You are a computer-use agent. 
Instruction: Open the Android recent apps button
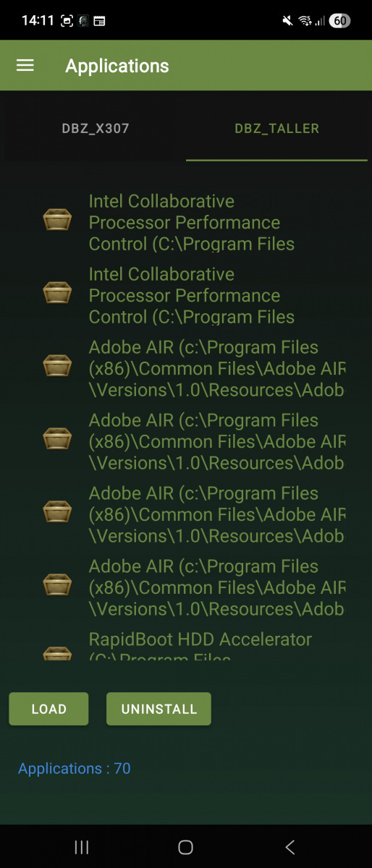click(82, 847)
